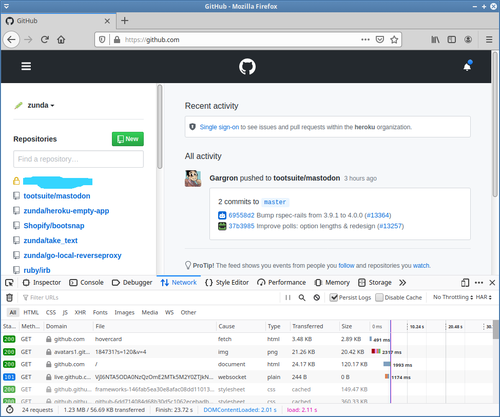Open the window menu arrow in title bar
This screenshot has height=417, width=500.
(x=6, y=6)
